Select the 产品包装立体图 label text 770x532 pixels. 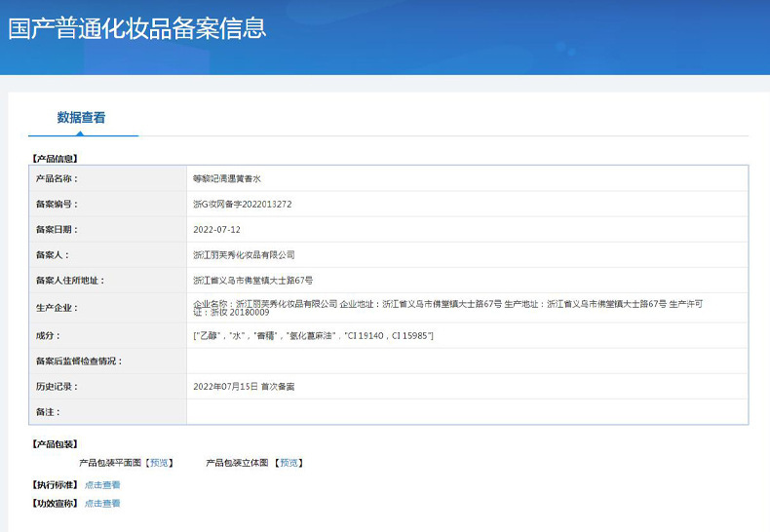(237, 463)
